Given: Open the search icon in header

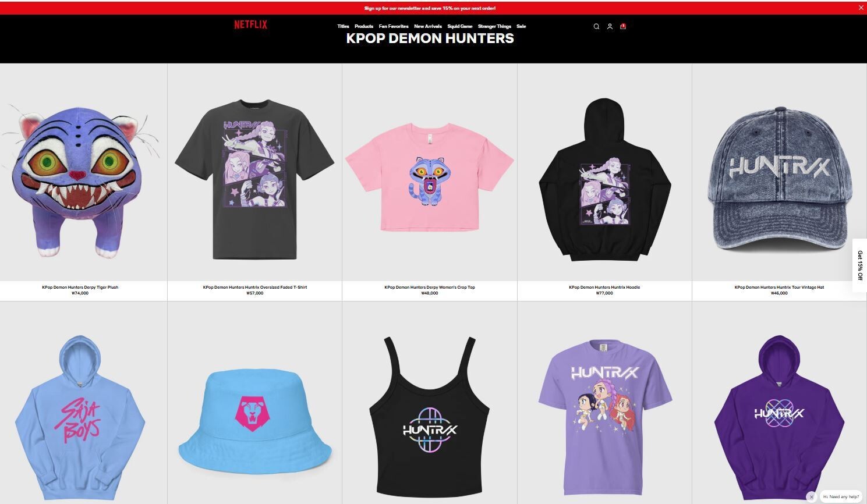Looking at the screenshot, I should point(596,26).
